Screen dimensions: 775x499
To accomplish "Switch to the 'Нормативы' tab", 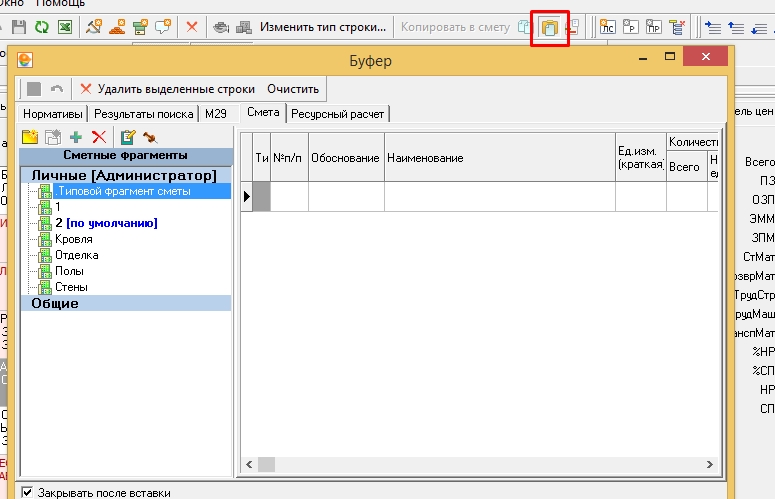I will pyautogui.click(x=54, y=114).
